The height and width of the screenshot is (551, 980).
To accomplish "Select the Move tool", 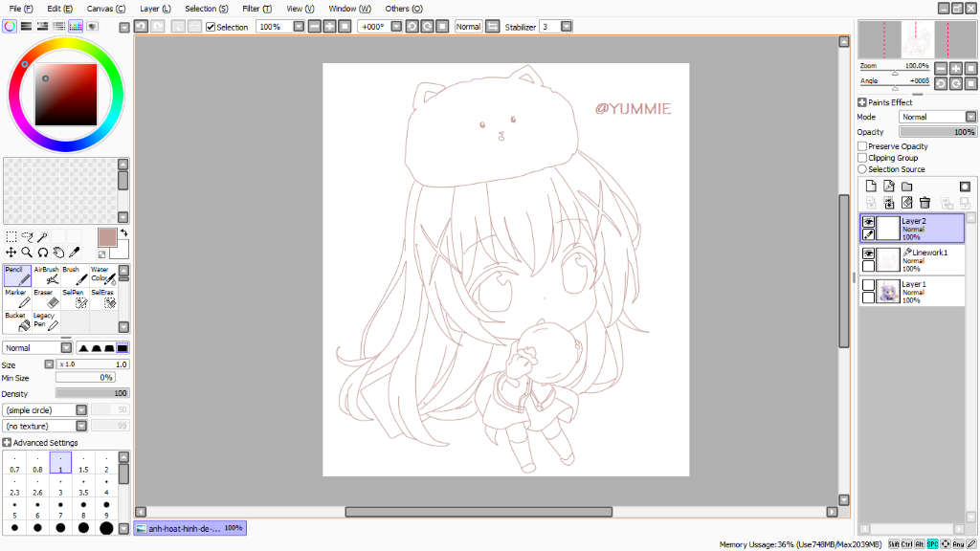I will 11,253.
